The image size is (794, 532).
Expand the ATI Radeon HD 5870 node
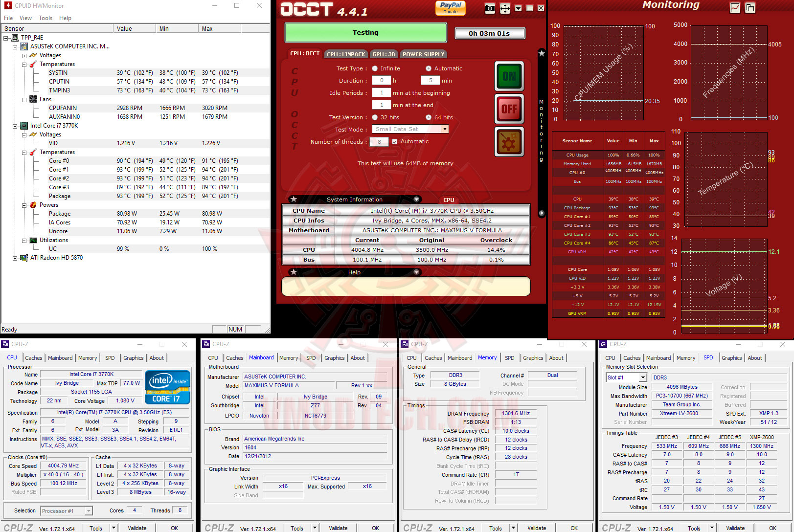tap(15, 258)
